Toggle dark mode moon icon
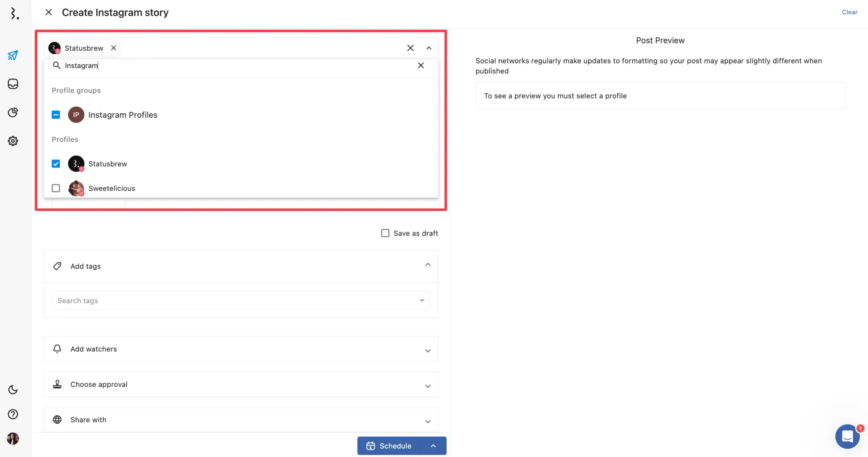 click(x=13, y=390)
